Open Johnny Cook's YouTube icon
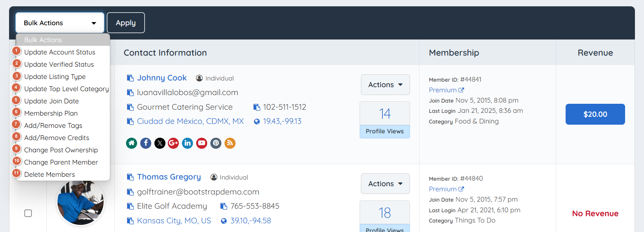Viewport: 644px width, 232px height. coord(202,143)
